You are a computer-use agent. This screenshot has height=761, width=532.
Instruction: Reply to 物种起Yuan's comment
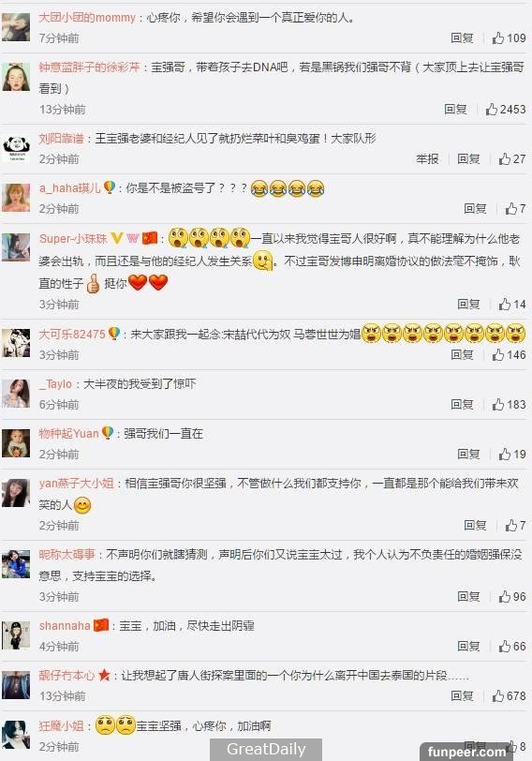(x=468, y=454)
